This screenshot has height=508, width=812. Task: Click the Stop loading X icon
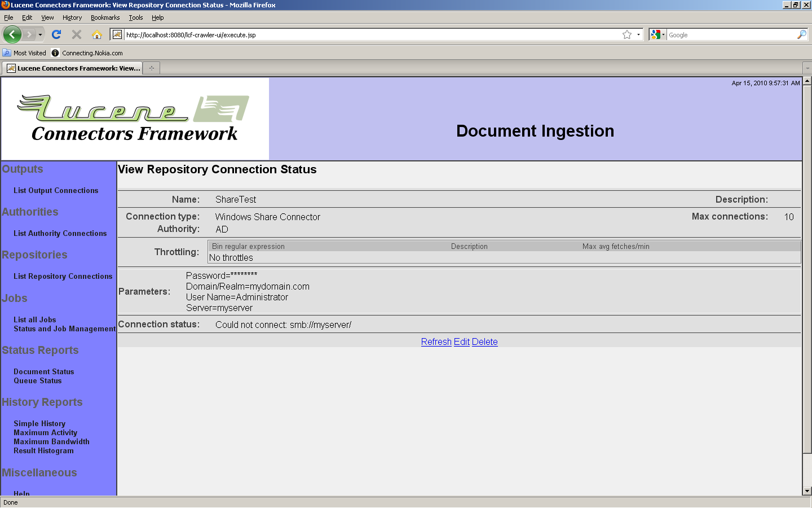tap(77, 34)
